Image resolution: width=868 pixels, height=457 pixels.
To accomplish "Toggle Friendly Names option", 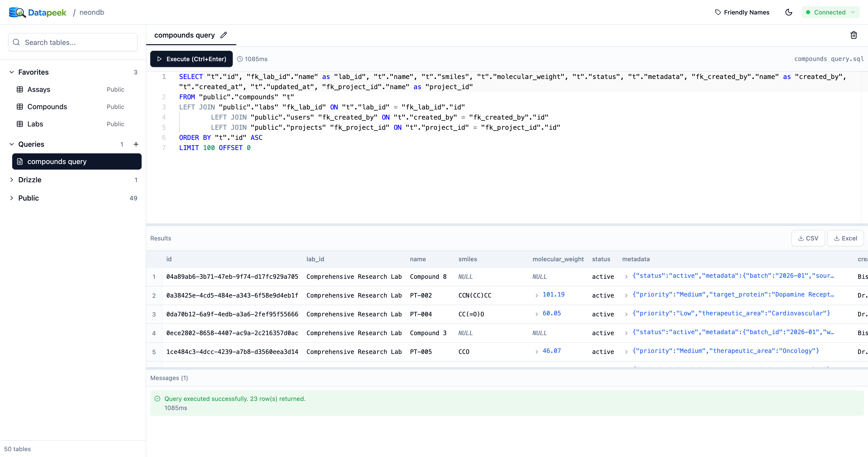I will click(x=742, y=12).
